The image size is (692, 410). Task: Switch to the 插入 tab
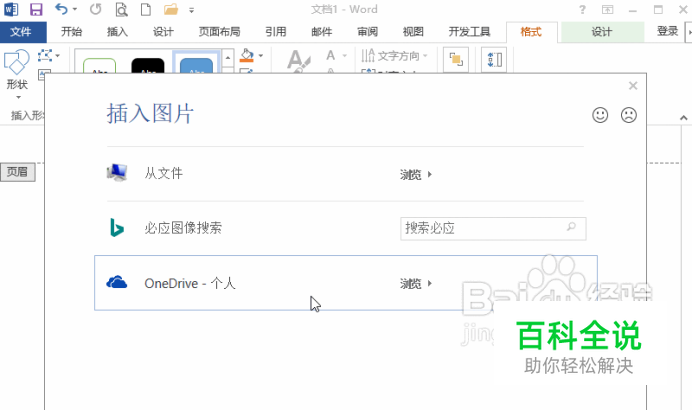pyautogui.click(x=117, y=32)
